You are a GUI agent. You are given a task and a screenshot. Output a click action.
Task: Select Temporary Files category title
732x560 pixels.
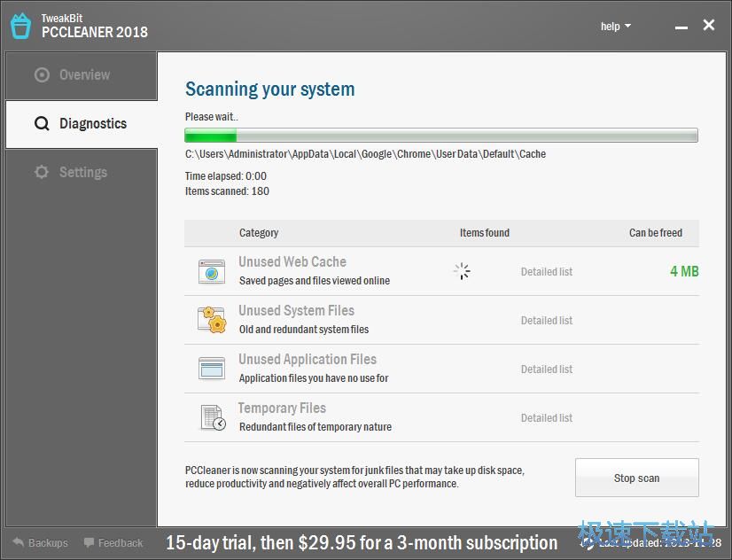pos(282,408)
